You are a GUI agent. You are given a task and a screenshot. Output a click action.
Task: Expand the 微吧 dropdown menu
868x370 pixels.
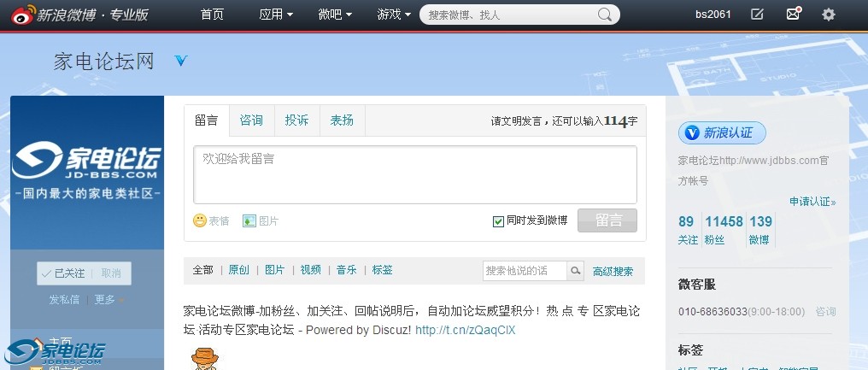(x=334, y=15)
